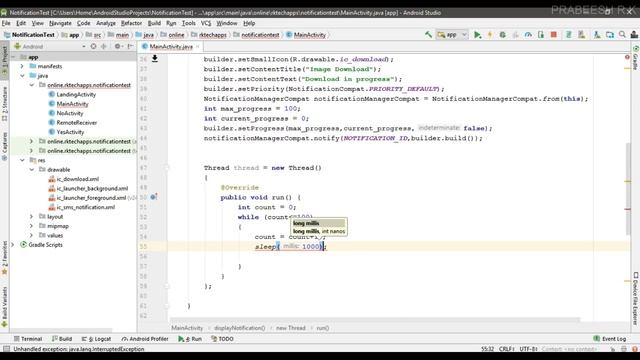Click the hide project panel icon

point(130,47)
